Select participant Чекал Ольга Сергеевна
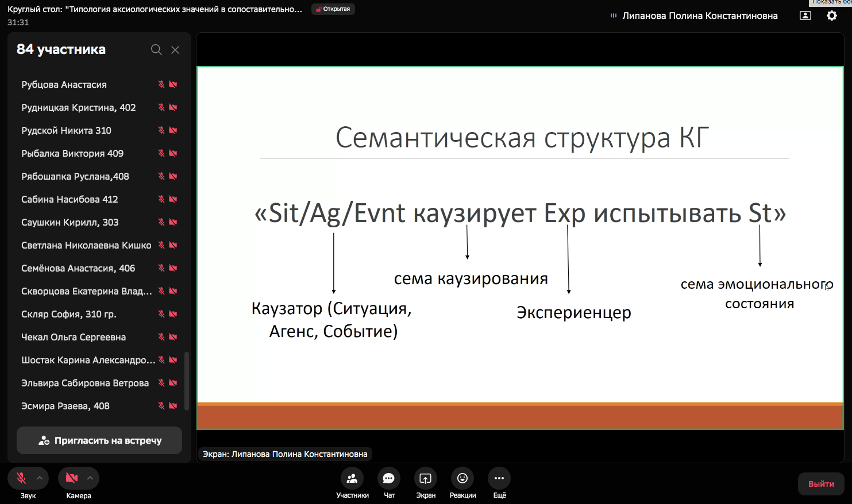852x504 pixels. click(74, 337)
